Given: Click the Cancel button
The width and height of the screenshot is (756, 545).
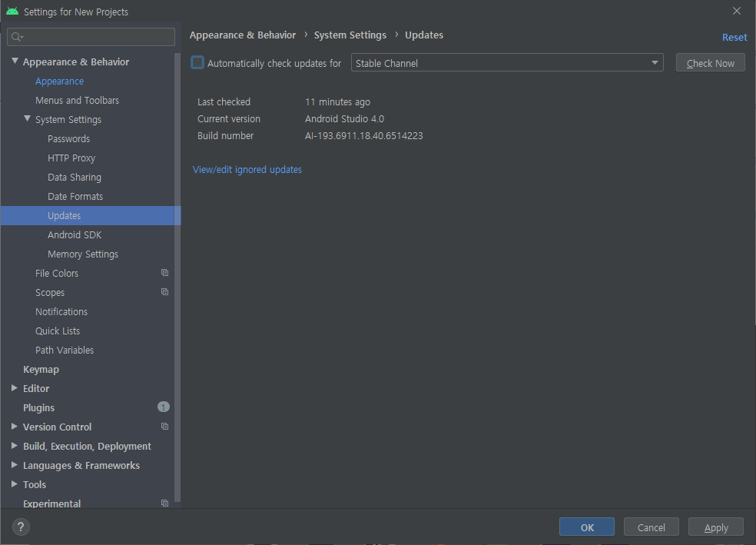Looking at the screenshot, I should click(652, 527).
